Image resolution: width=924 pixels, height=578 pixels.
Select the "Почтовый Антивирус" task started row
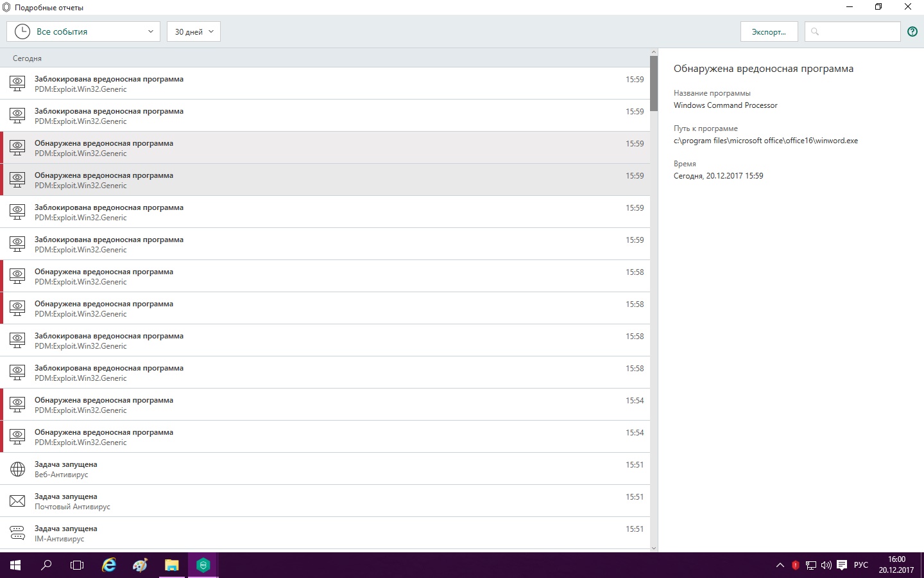click(325, 501)
